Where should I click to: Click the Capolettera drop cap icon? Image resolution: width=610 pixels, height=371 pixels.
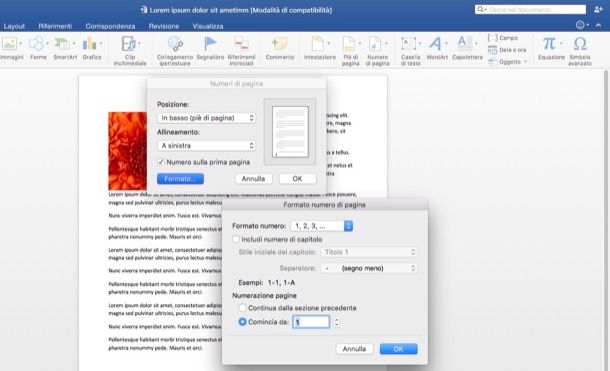[x=465, y=44]
